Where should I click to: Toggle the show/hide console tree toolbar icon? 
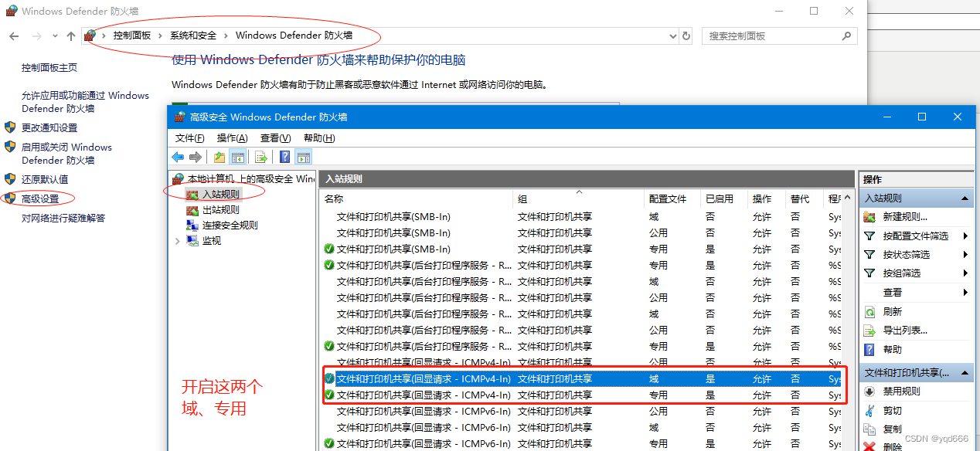[x=238, y=157]
